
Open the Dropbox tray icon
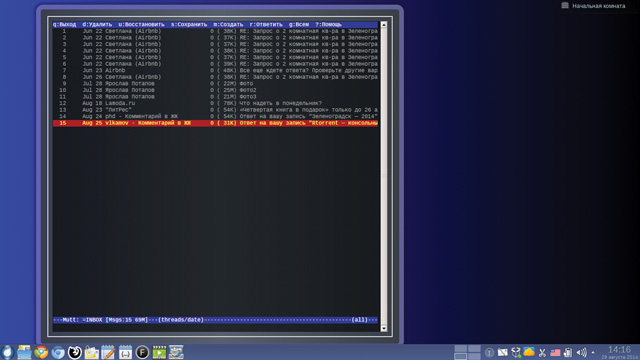pyautogui.click(x=516, y=352)
